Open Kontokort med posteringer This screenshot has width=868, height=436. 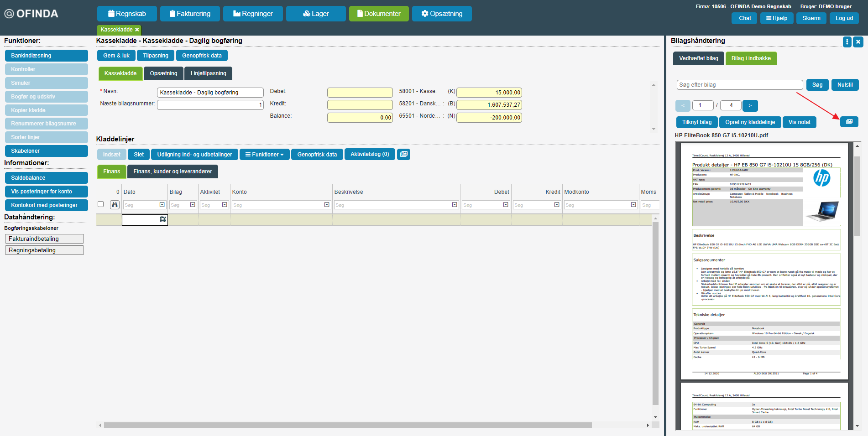tap(47, 205)
